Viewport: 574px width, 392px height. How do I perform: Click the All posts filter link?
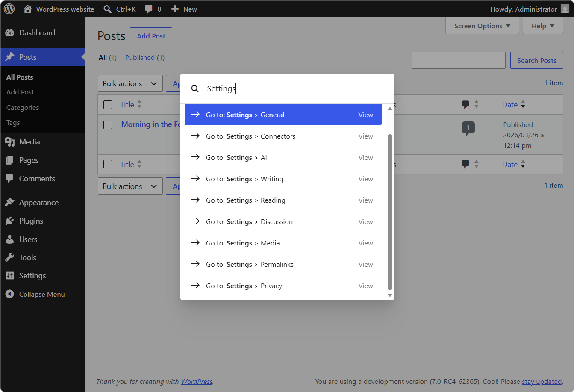pyautogui.click(x=103, y=57)
